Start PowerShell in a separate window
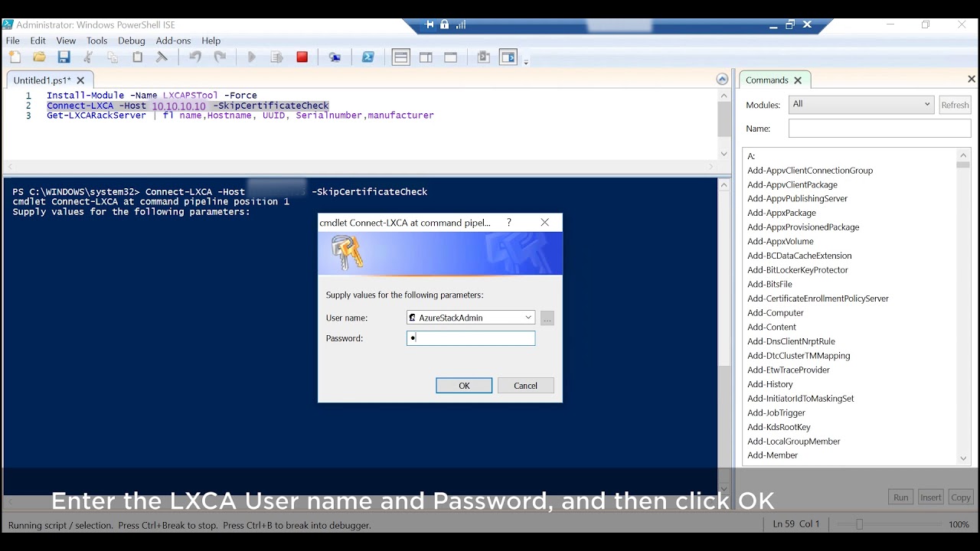This screenshot has height=551, width=980. 368,57
